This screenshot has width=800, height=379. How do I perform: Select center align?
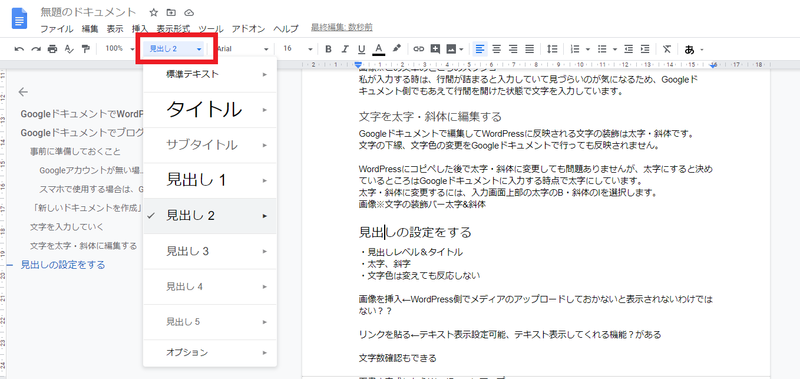(x=496, y=49)
